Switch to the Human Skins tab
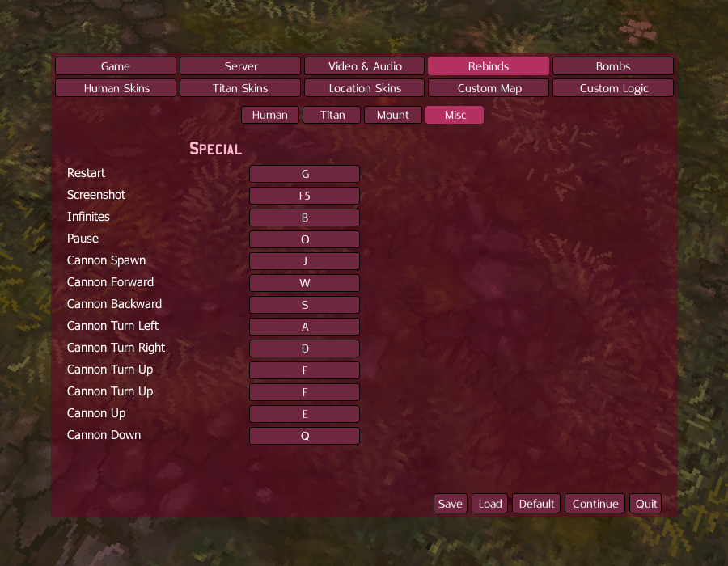The height and width of the screenshot is (566, 728). (x=115, y=87)
